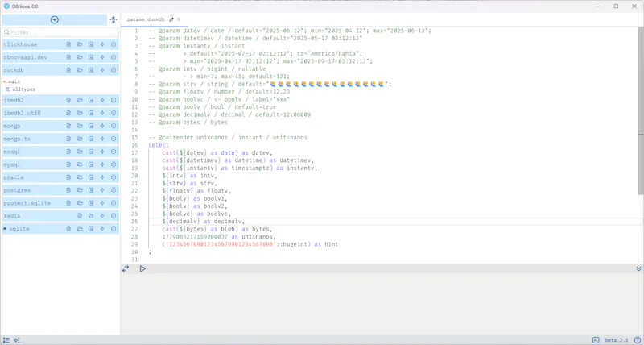Select the clickhouse connection
This screenshot has height=345, width=644.
click(x=20, y=44)
